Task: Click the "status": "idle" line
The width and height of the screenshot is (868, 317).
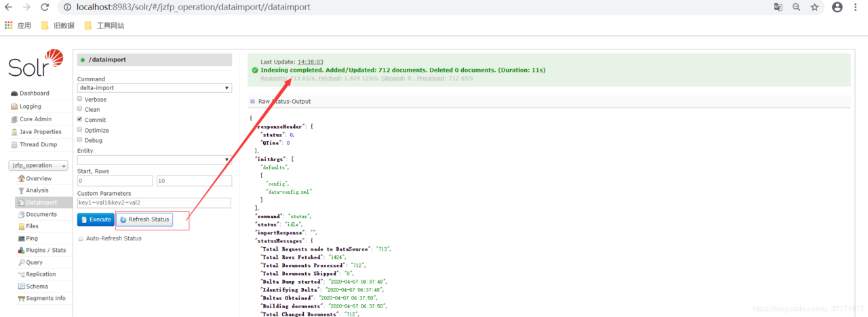Action: click(279, 224)
